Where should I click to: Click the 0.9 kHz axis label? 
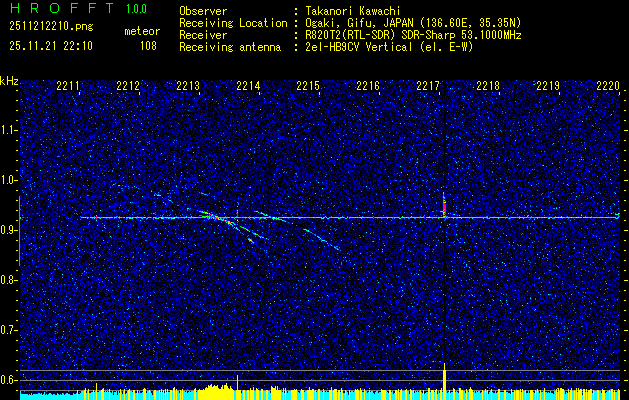pos(8,230)
